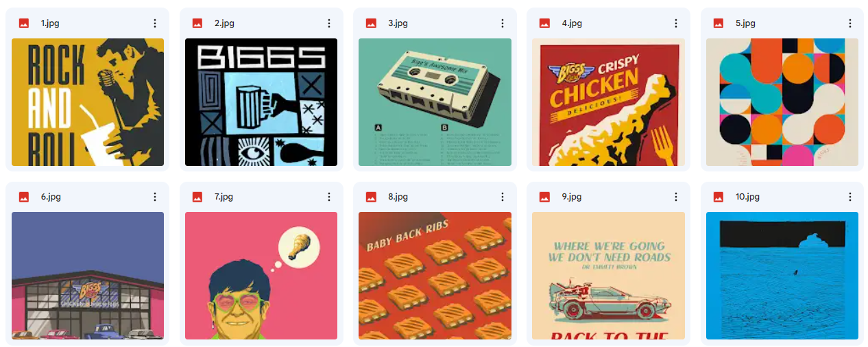Select the Crispy Chicken poster thumbnail
This screenshot has width=868, height=347.
coord(608,102)
